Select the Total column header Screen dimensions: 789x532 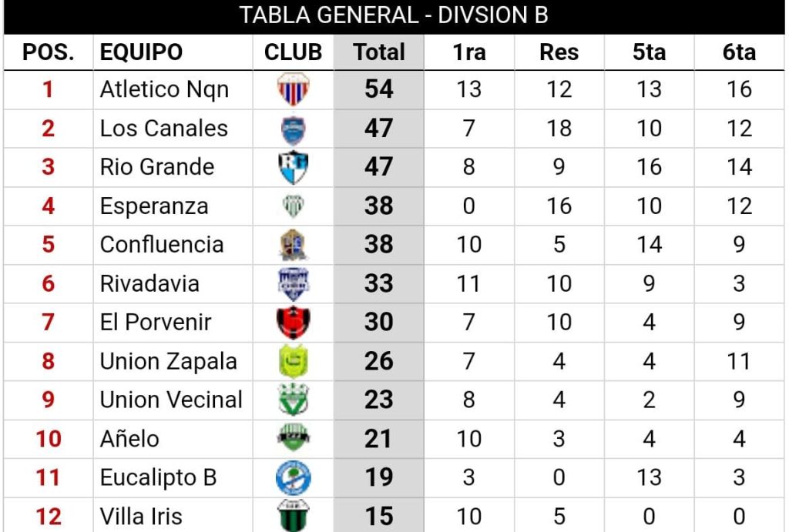coord(378,52)
